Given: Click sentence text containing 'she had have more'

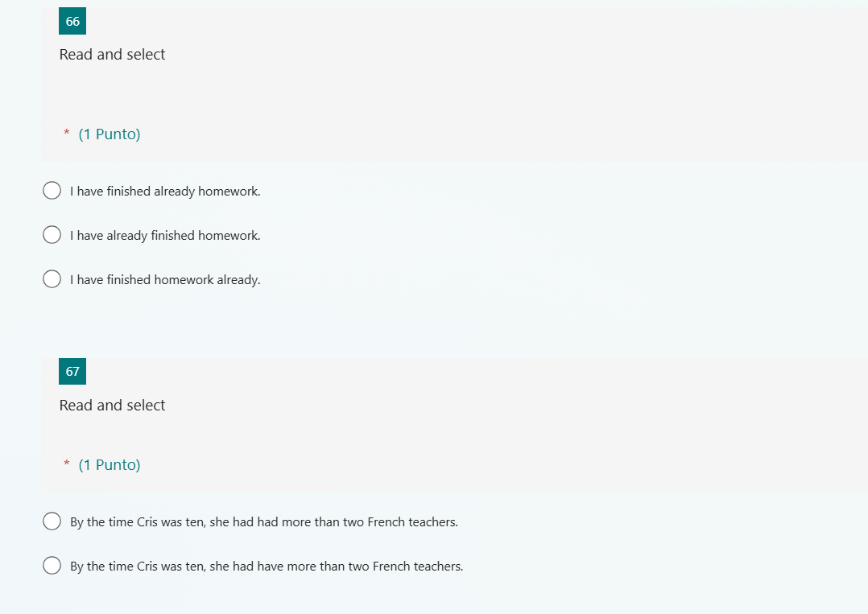Looking at the screenshot, I should tap(267, 567).
